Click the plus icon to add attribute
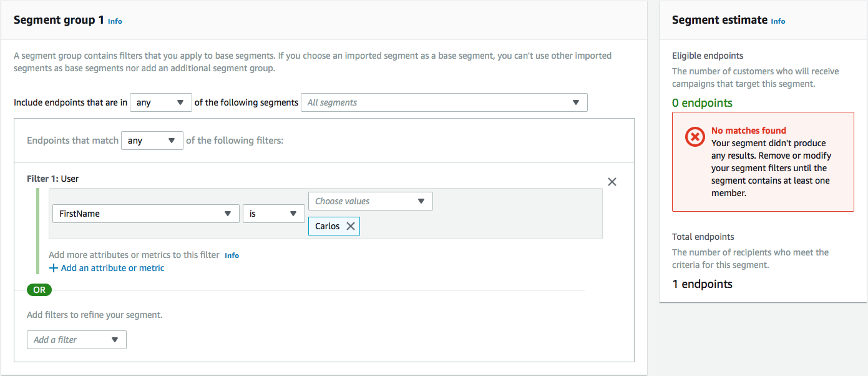The height and width of the screenshot is (376, 868). (54, 268)
